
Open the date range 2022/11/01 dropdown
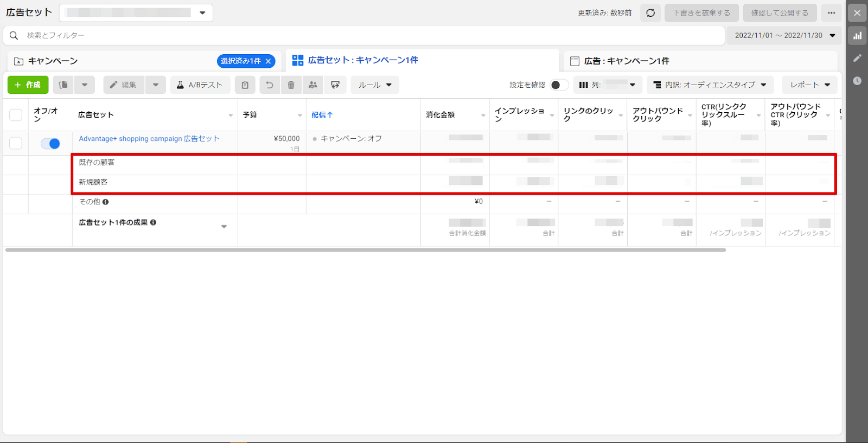[784, 35]
